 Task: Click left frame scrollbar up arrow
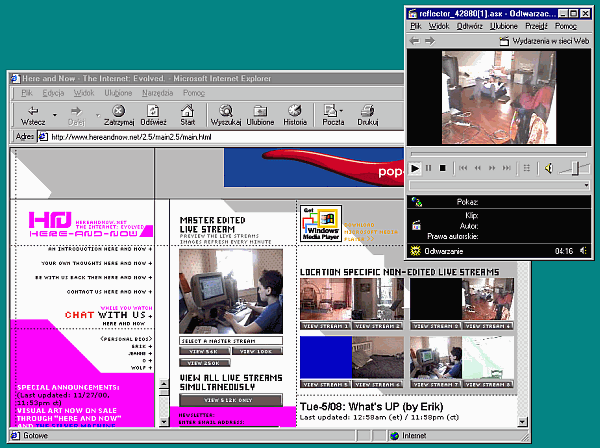coord(164,383)
